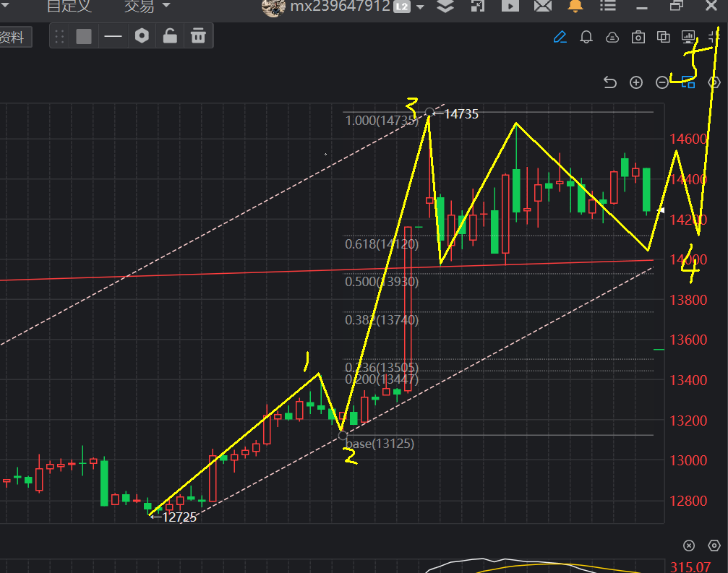Open indicator sub-panel settings hexagon
The height and width of the screenshot is (573, 728).
[714, 546]
